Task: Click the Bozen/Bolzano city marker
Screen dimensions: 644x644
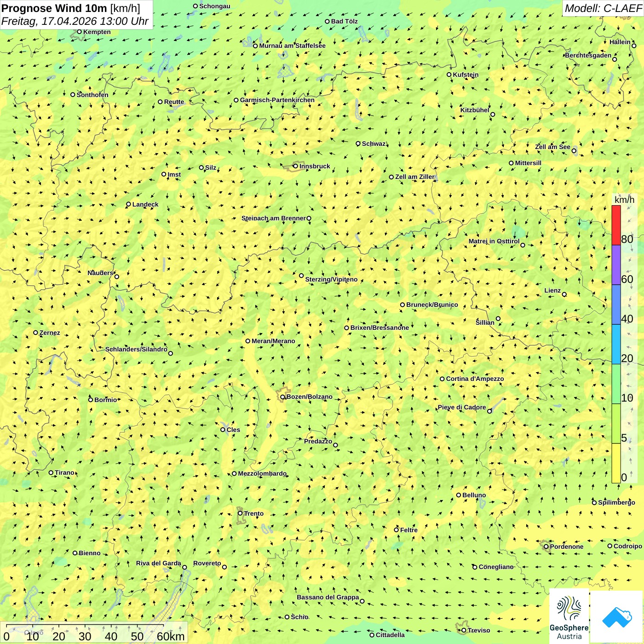Action: (282, 397)
